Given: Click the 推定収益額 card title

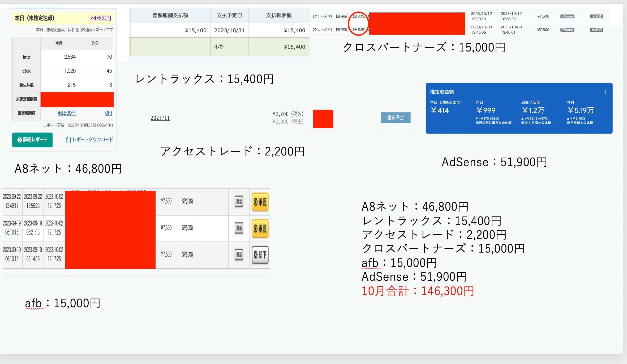Looking at the screenshot, I should 442,92.
